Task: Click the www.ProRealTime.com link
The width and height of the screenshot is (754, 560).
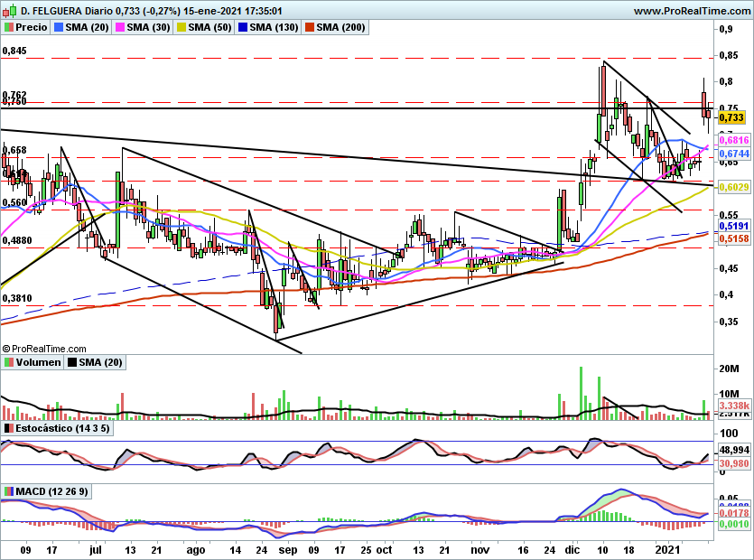Action: (x=692, y=11)
